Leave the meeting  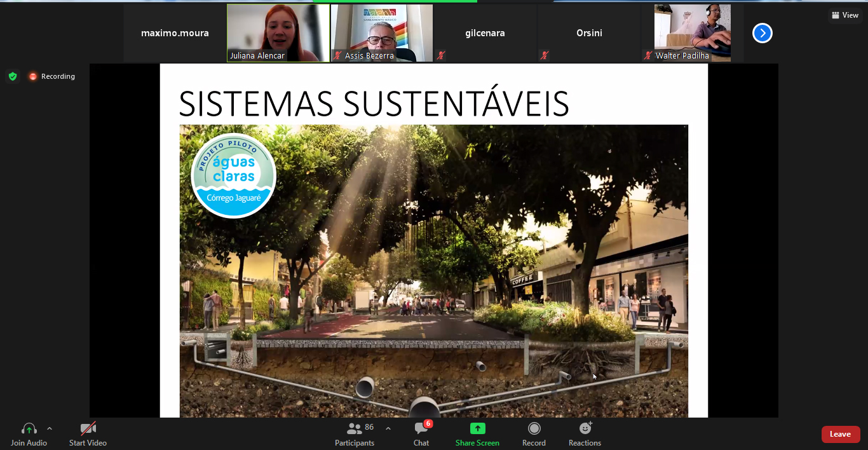click(x=840, y=434)
